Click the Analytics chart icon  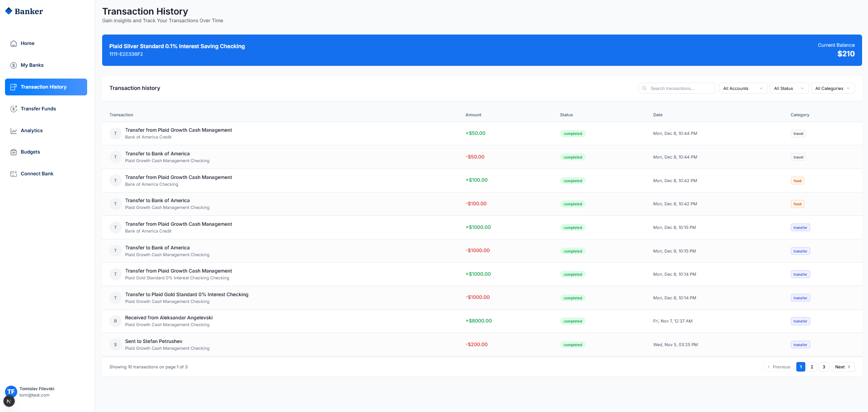click(x=14, y=131)
